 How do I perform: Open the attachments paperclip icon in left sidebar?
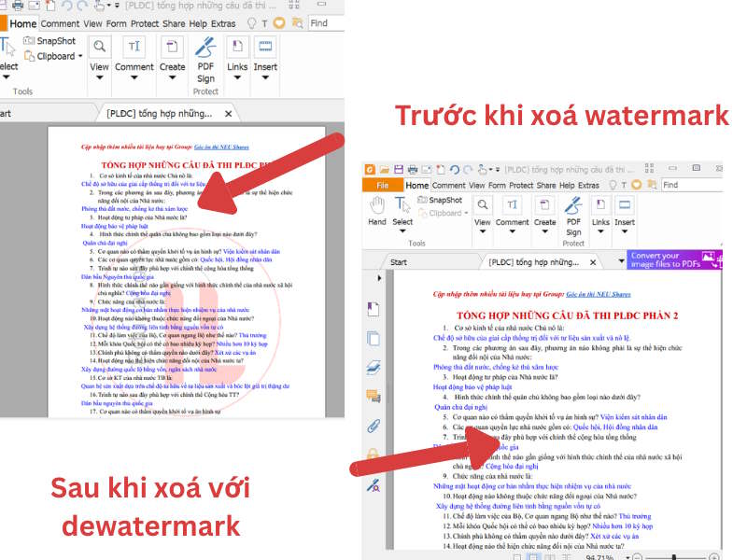373,426
